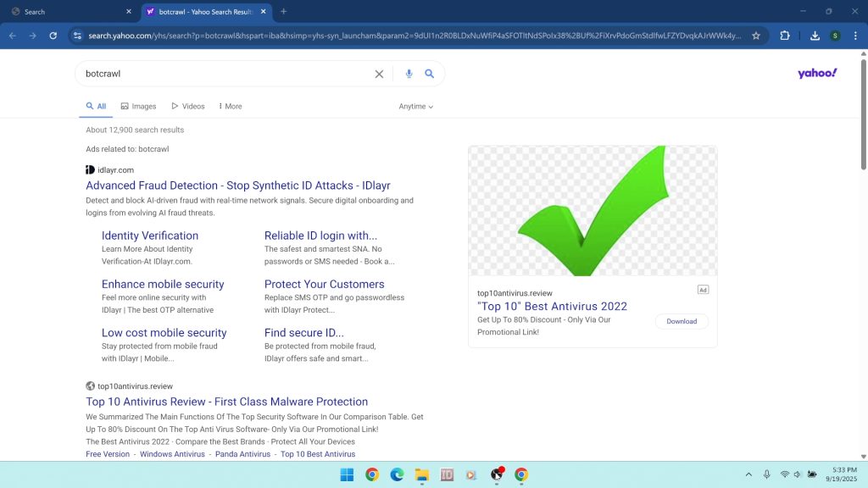Clear the search box with X icon
868x488 pixels.
pos(379,74)
